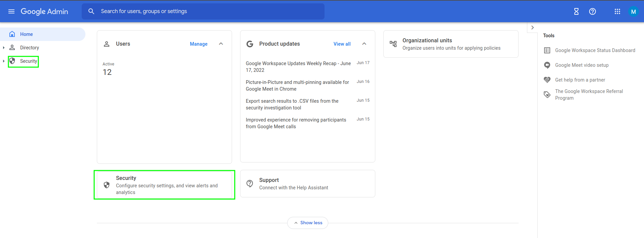Open the Google apps grid

[617, 11]
